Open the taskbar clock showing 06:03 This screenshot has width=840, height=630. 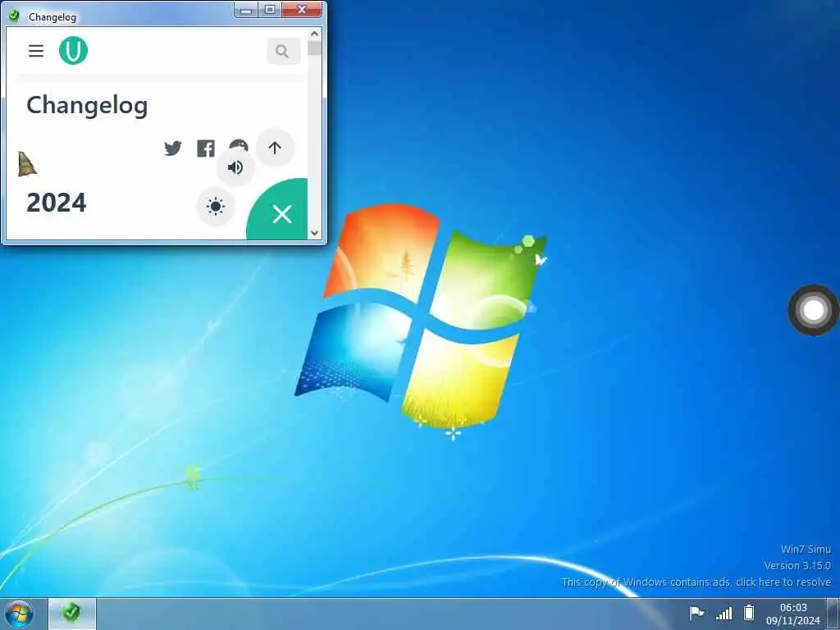(x=793, y=614)
